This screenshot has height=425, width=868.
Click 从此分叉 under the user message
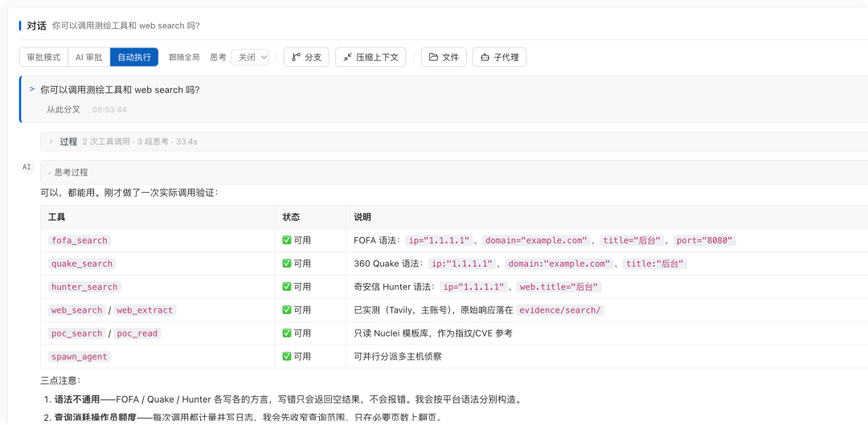[x=63, y=109]
